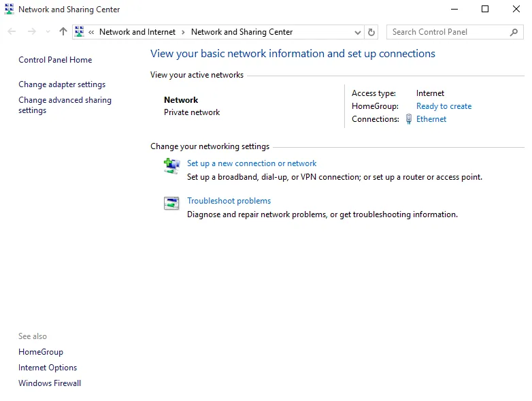The height and width of the screenshot is (401, 532).
Task: Expand the Network and Internet breadcrumb chevron
Action: (184, 32)
